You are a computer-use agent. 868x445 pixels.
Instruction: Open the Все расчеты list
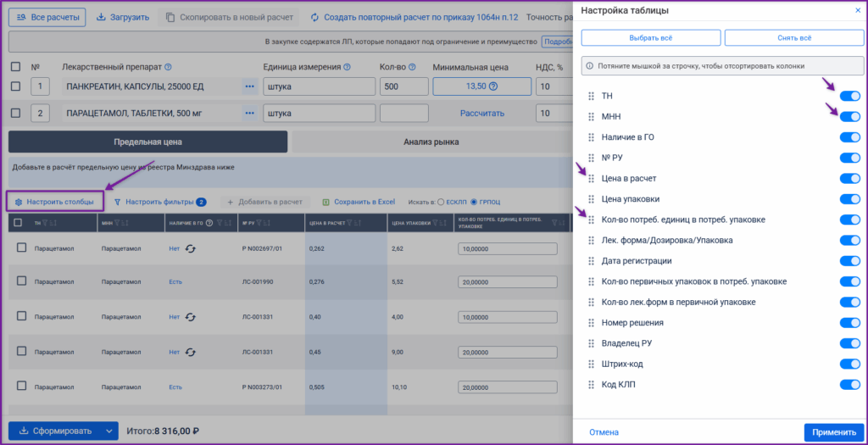(47, 17)
